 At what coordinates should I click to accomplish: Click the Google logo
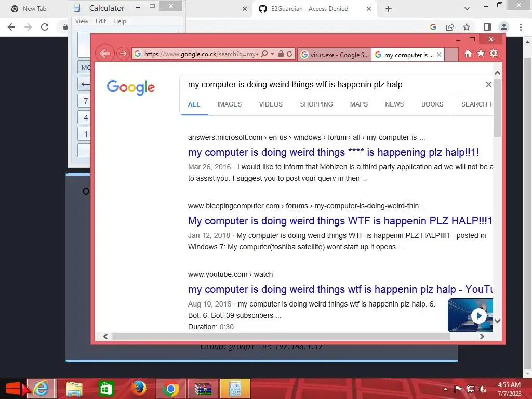point(130,87)
